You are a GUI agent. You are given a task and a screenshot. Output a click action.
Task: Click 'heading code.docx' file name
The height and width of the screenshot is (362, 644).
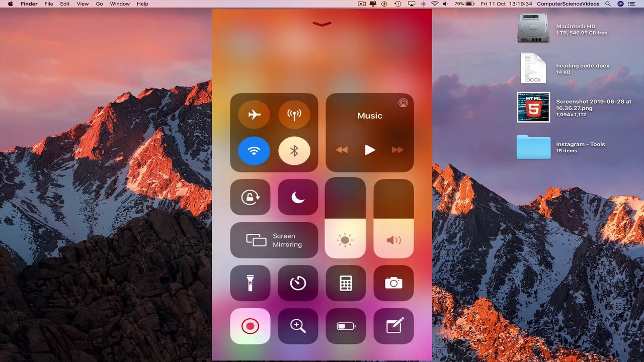[x=583, y=65]
